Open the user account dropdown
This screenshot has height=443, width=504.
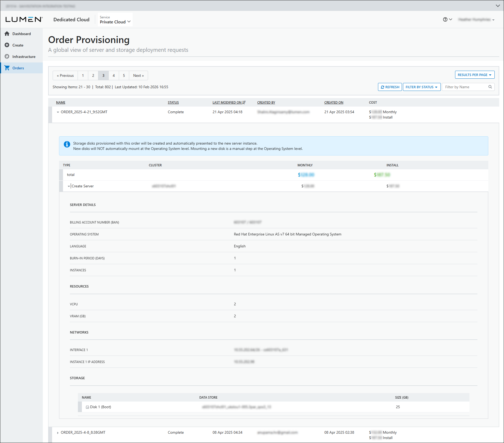[x=476, y=20]
